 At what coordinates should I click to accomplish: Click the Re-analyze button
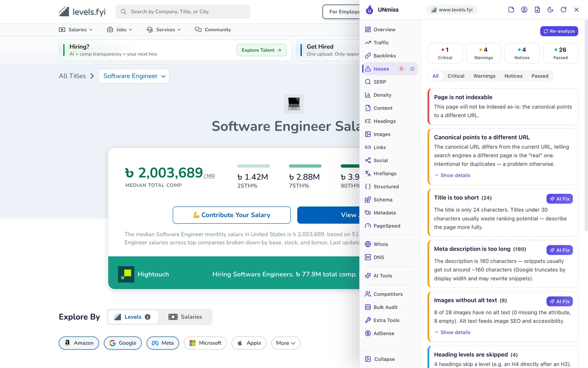point(559,31)
